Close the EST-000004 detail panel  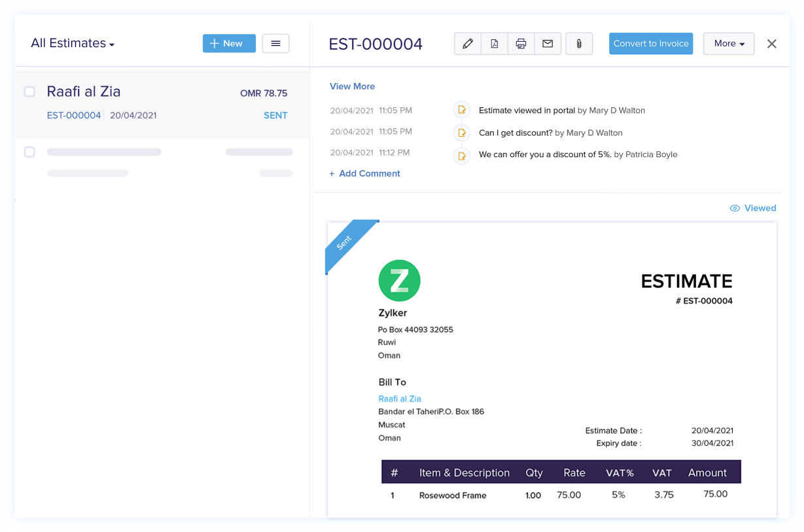point(772,44)
